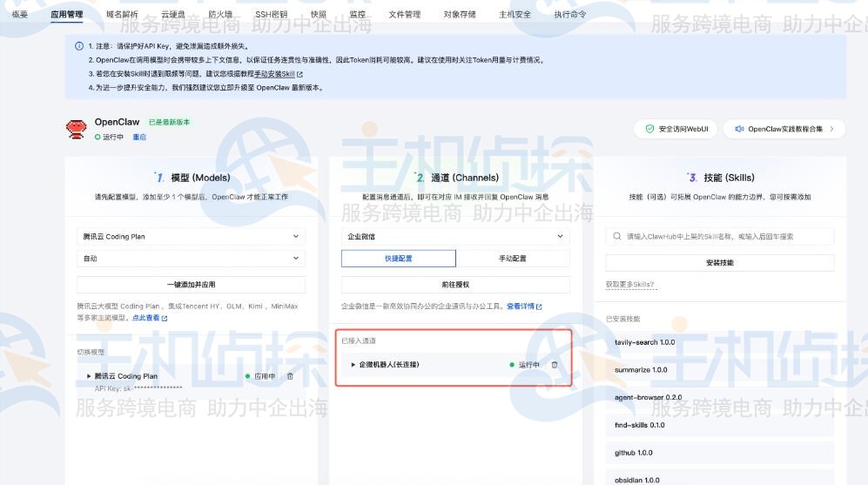Open the 获取更多Skills? link
Image resolution: width=868 pixels, height=485 pixels.
coord(630,285)
